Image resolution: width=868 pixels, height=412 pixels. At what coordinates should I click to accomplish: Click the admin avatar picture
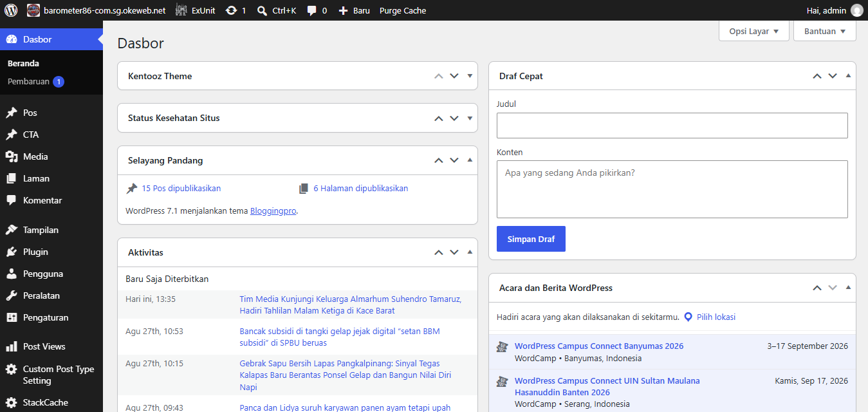856,10
